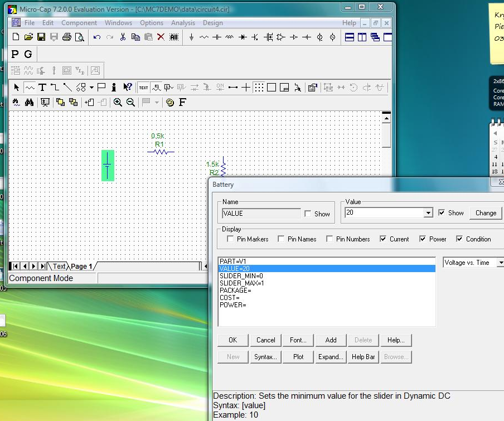Pick the Opamp component icon
This screenshot has width=504, height=421.
[x=281, y=37]
